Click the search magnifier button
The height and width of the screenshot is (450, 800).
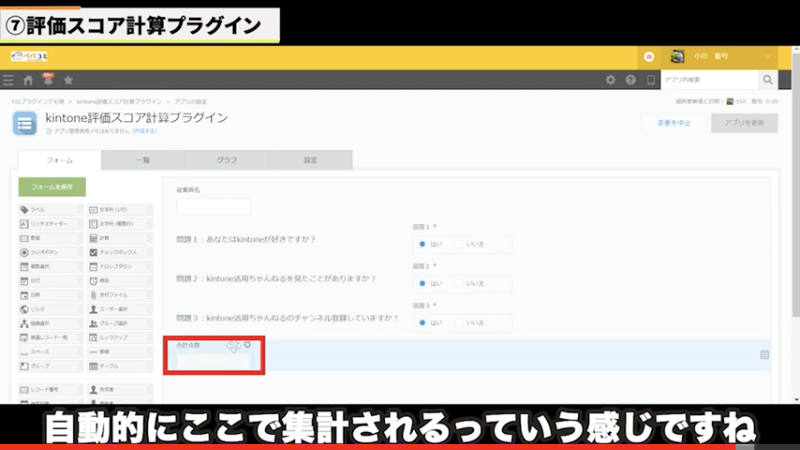click(768, 80)
